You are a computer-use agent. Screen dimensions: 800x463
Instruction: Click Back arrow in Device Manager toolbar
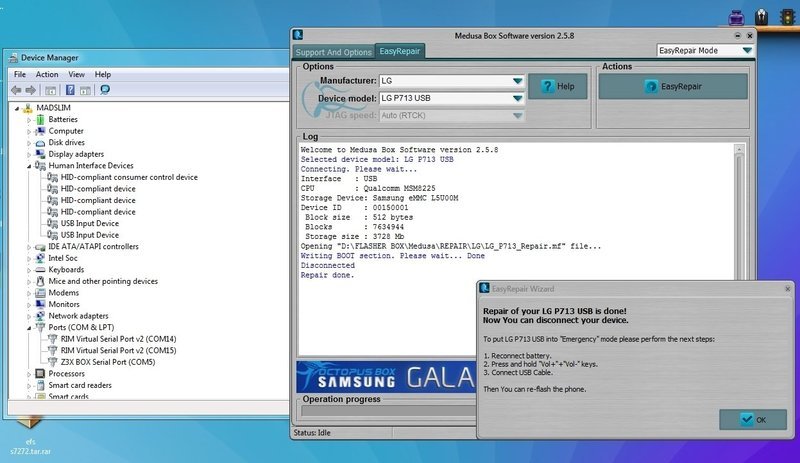(x=16, y=90)
